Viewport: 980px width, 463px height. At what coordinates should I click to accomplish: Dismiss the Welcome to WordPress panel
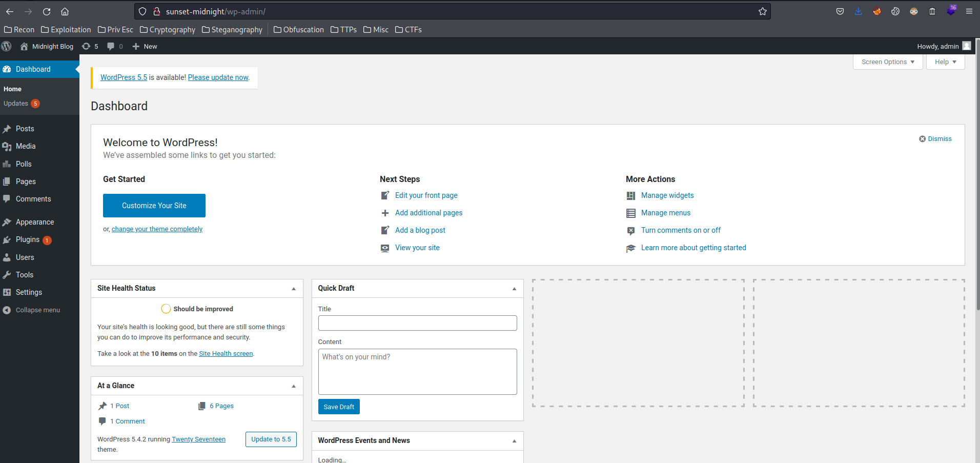pyautogui.click(x=935, y=139)
